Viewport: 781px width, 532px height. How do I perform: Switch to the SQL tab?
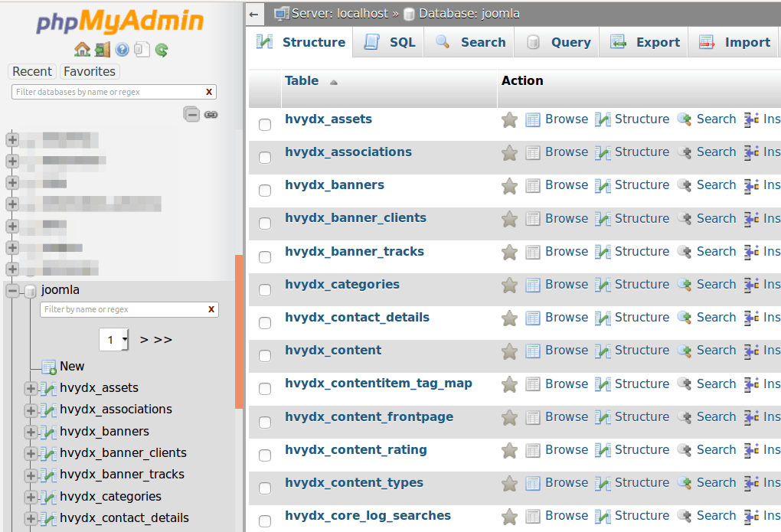[x=389, y=42]
